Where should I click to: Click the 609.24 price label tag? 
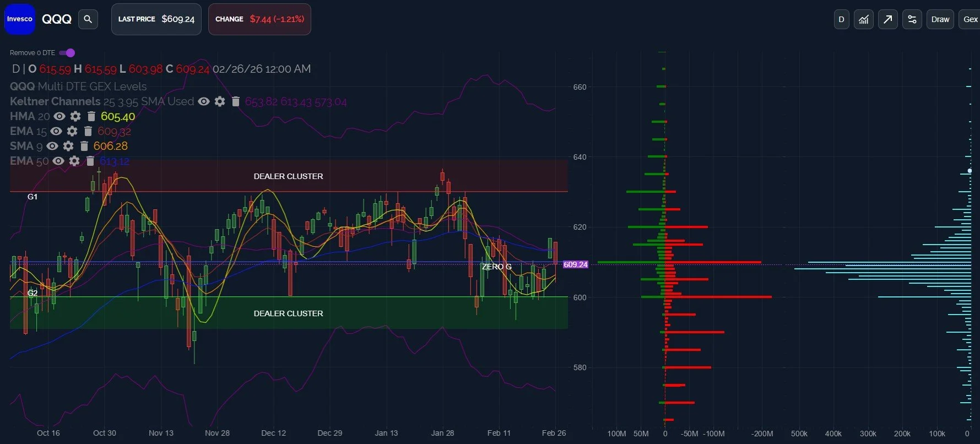click(575, 264)
